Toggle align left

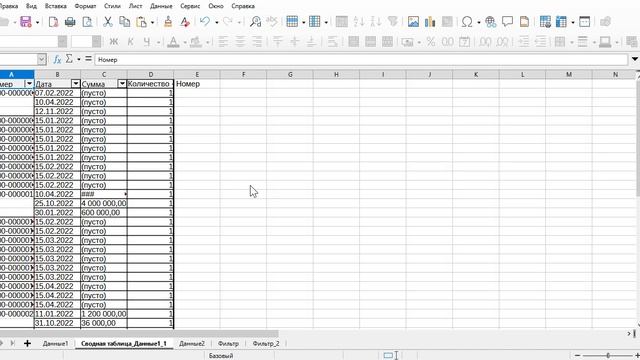tap(223, 42)
